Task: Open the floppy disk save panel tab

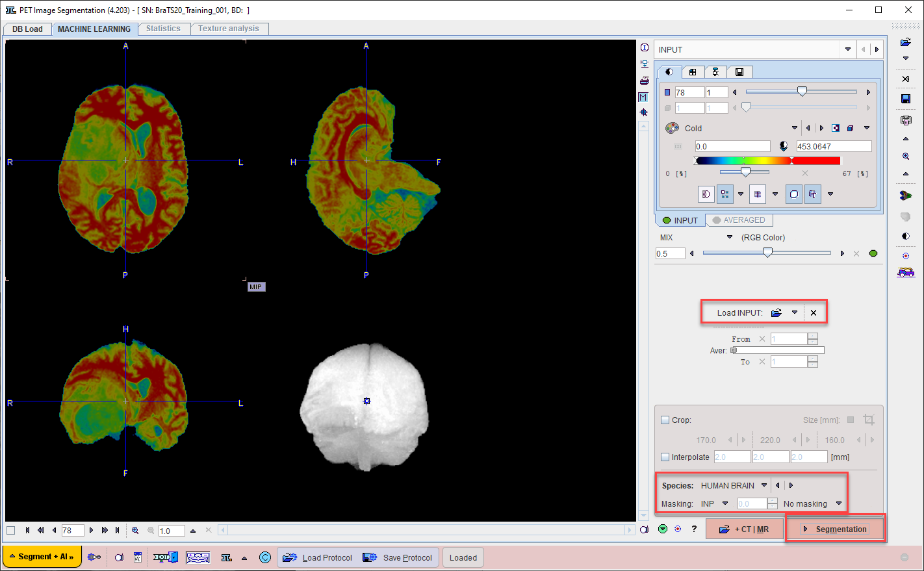Action: (739, 72)
